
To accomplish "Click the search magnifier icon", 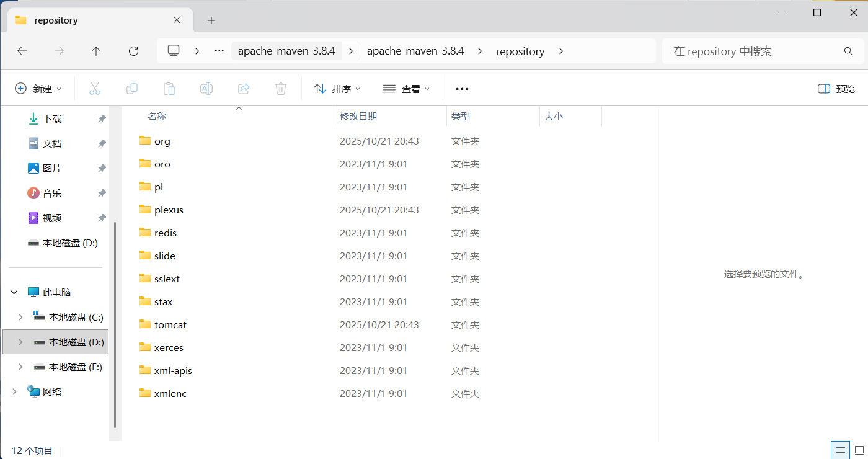I will click(x=849, y=51).
